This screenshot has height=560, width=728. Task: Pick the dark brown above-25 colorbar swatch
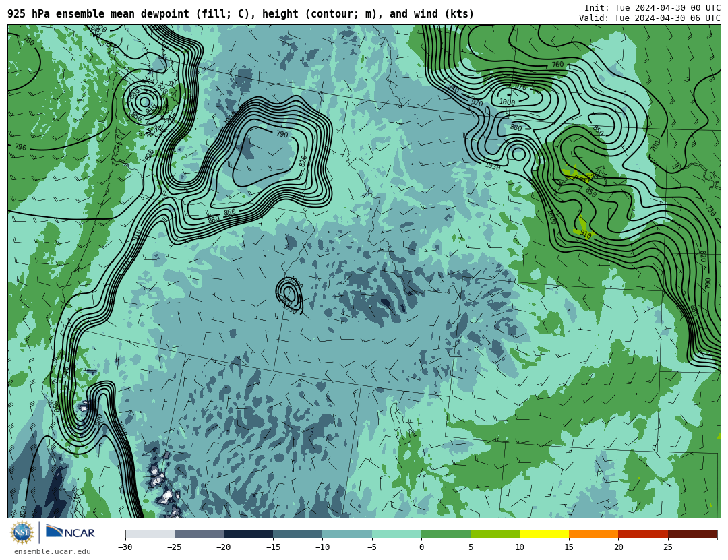tap(693, 534)
